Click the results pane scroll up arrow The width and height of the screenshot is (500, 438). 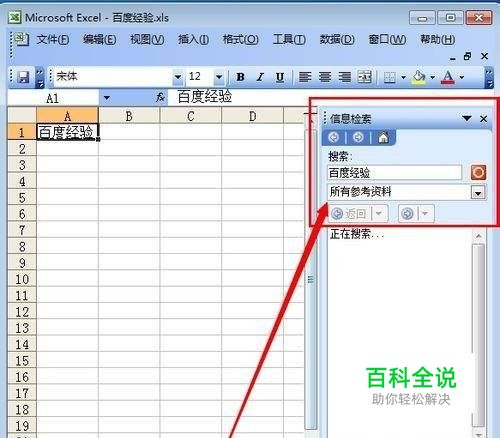(x=479, y=236)
